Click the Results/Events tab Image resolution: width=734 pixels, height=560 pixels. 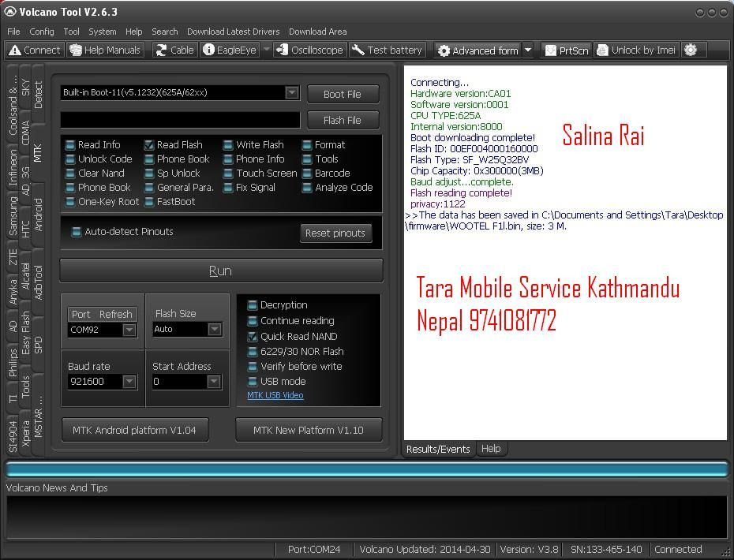[x=438, y=449]
